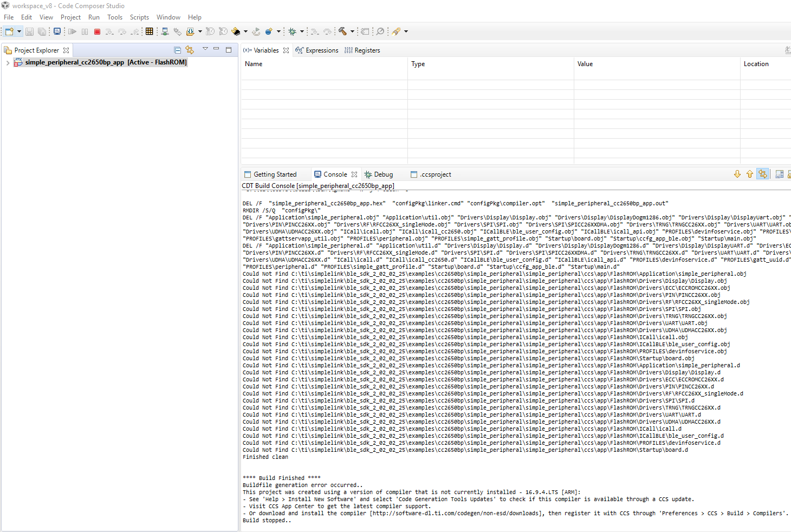Switch to the Registers tab
Viewport: 791px width, 532px height.
tap(362, 50)
